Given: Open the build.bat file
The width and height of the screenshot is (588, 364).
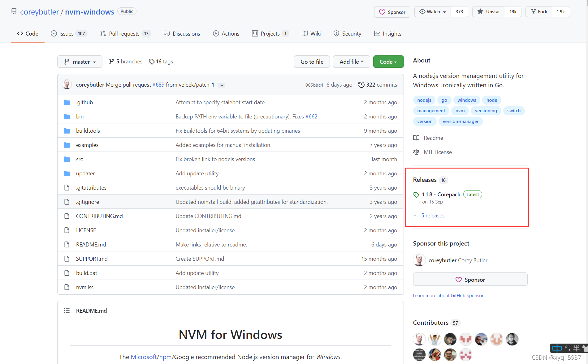Looking at the screenshot, I should [87, 273].
